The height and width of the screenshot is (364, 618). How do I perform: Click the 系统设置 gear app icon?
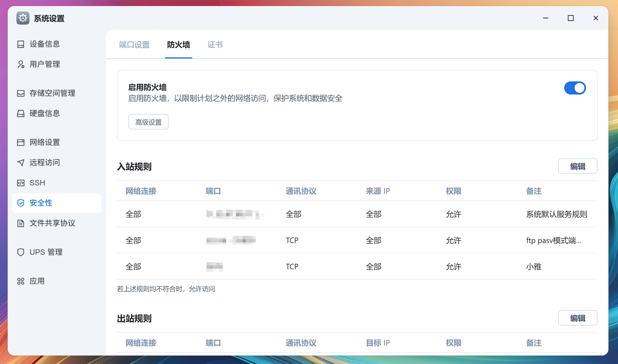[23, 18]
